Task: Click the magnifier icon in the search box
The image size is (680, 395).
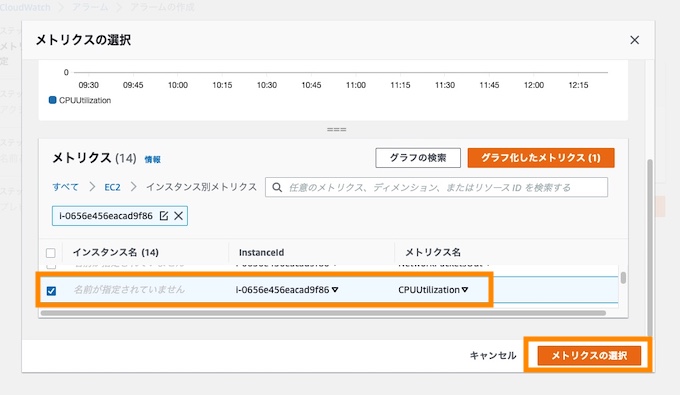Action: pyautogui.click(x=277, y=187)
